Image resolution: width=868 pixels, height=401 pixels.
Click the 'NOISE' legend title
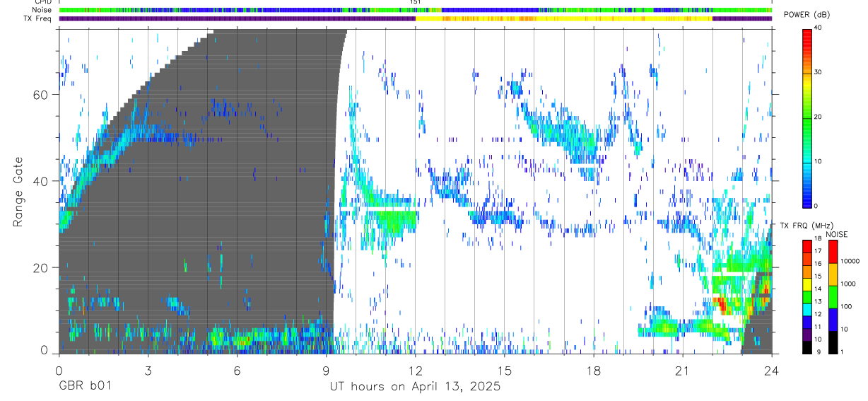(838, 234)
